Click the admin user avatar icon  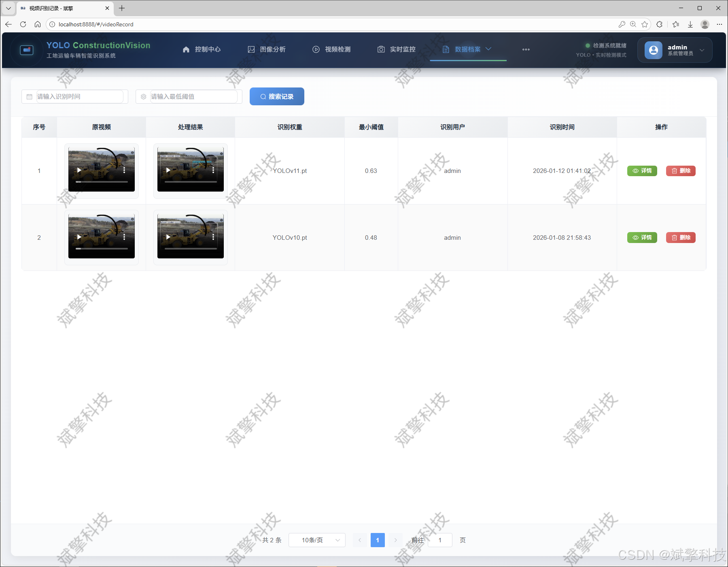click(x=654, y=50)
